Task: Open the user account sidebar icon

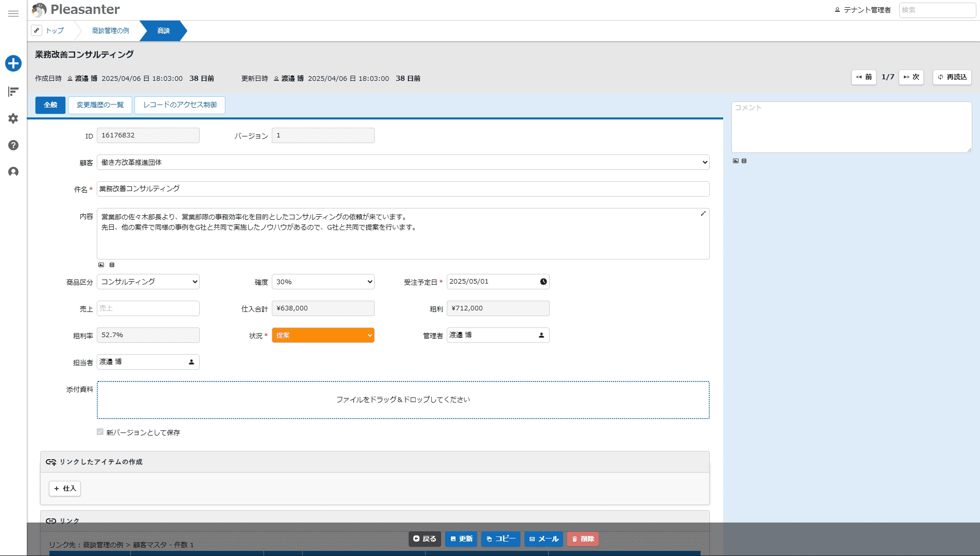Action: 13,172
